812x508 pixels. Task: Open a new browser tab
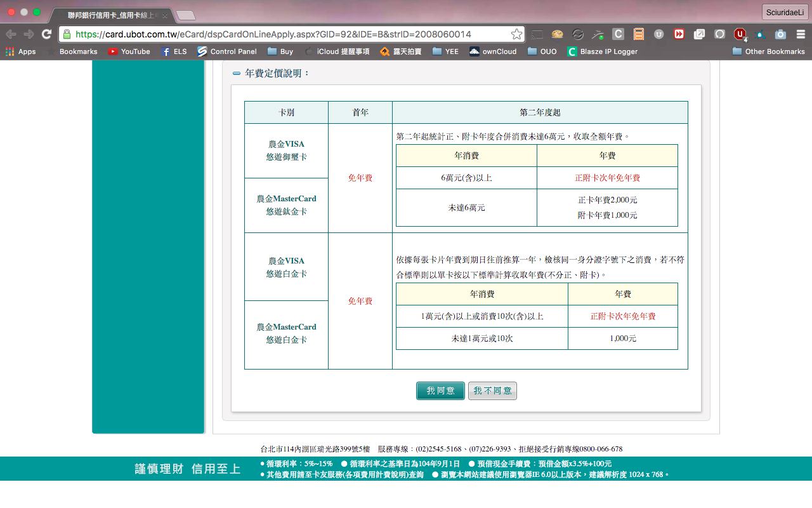pyautogui.click(x=185, y=15)
